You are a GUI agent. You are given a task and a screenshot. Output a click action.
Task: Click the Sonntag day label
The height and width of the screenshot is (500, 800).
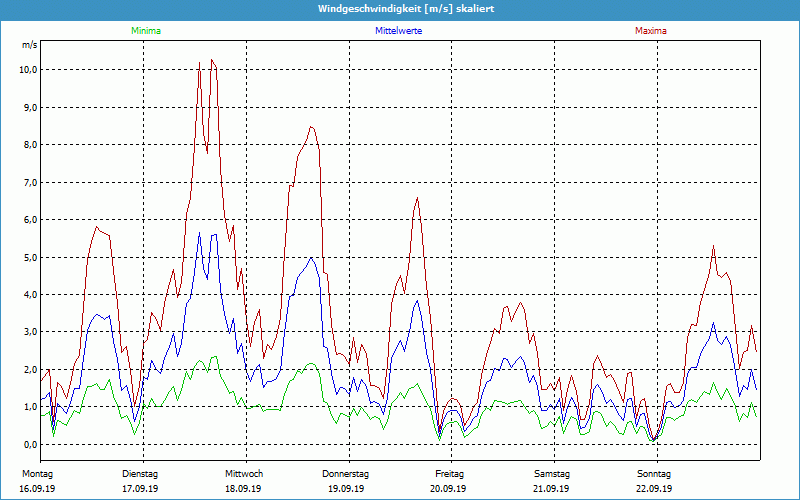tap(654, 474)
